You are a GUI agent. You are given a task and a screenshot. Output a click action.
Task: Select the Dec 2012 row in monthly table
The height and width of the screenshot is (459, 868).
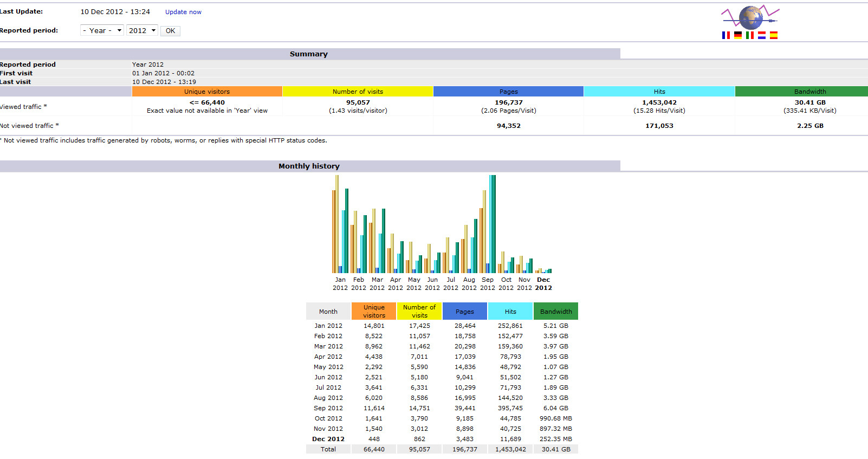tap(442, 439)
